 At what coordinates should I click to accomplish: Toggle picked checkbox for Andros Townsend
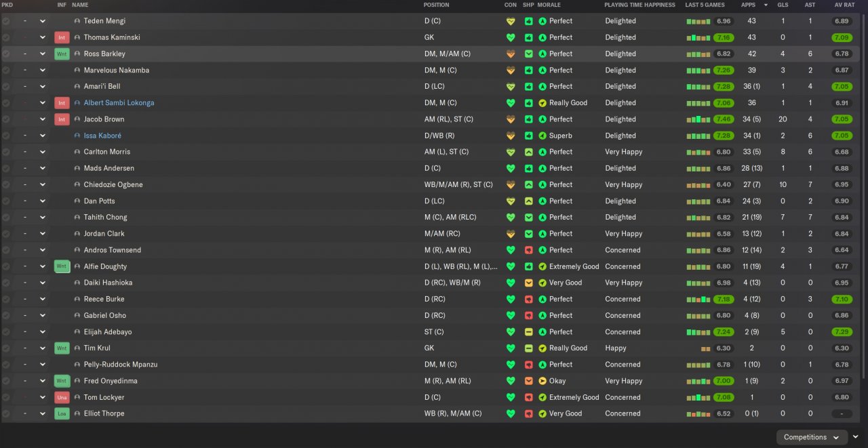pos(6,250)
